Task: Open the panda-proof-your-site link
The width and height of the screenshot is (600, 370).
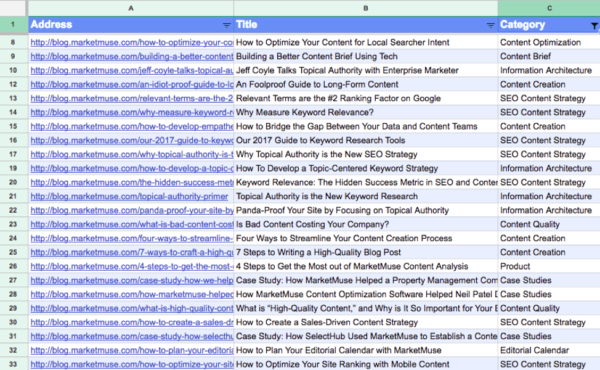Action: [132, 210]
